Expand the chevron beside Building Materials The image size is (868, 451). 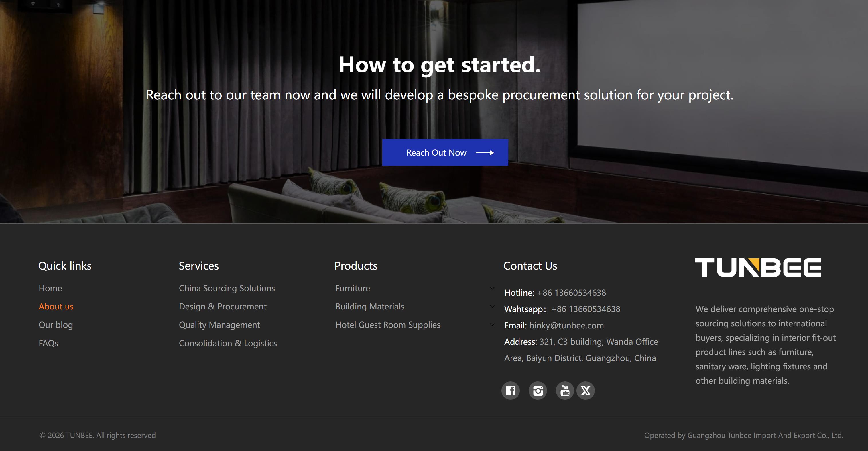click(x=492, y=306)
